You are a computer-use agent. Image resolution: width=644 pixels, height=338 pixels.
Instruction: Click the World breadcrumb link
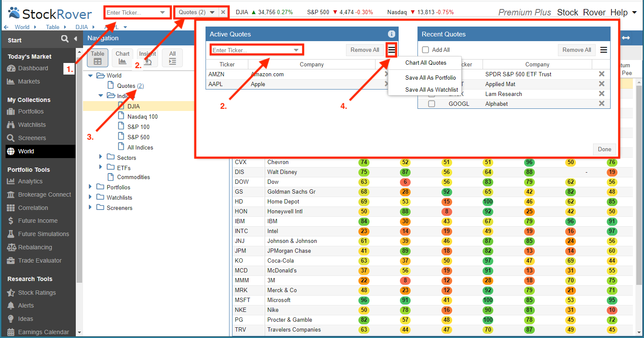(x=22, y=27)
